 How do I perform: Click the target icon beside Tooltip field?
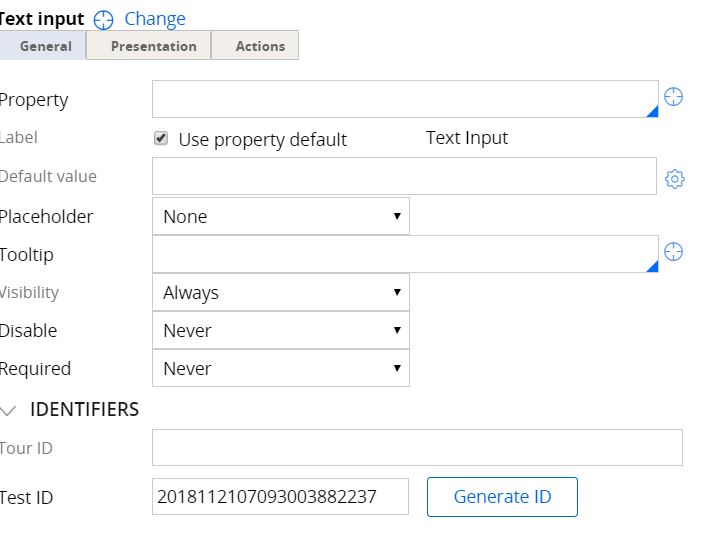pyautogui.click(x=674, y=252)
